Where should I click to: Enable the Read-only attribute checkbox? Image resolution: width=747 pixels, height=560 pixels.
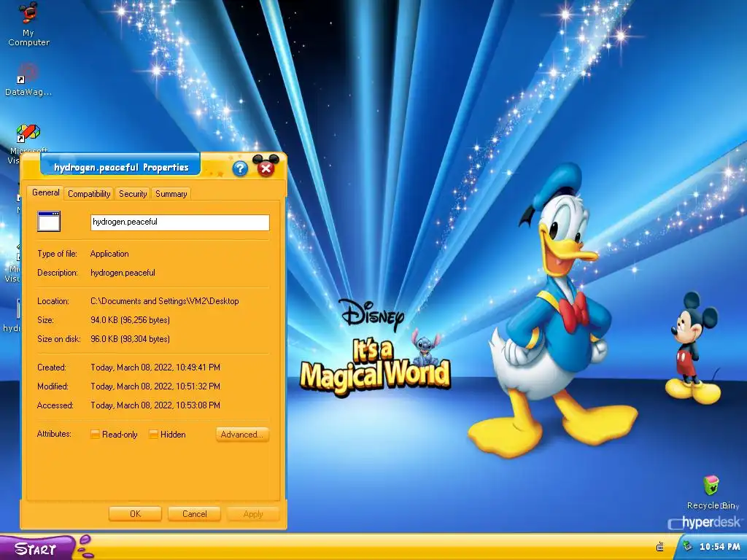pos(95,435)
